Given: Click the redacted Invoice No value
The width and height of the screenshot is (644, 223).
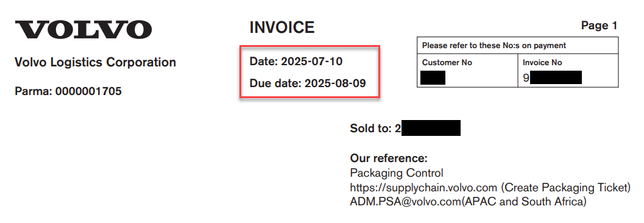Looking at the screenshot, I should pyautogui.click(x=556, y=77).
